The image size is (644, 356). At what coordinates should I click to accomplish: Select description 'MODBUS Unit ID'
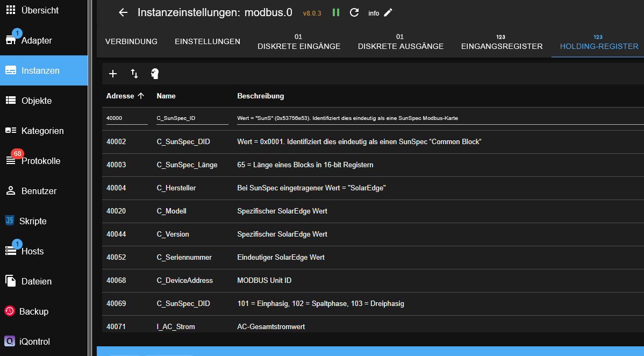pyautogui.click(x=264, y=280)
